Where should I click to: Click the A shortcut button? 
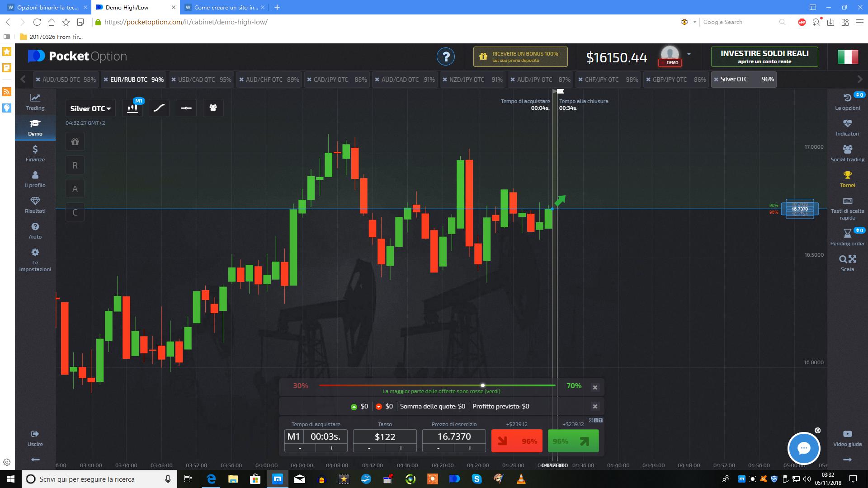[75, 189]
